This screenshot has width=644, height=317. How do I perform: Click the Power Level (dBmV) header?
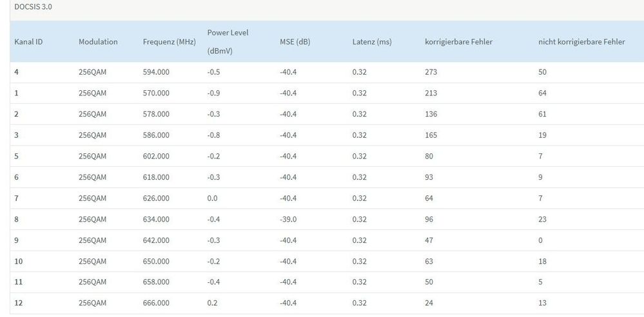[228, 41]
